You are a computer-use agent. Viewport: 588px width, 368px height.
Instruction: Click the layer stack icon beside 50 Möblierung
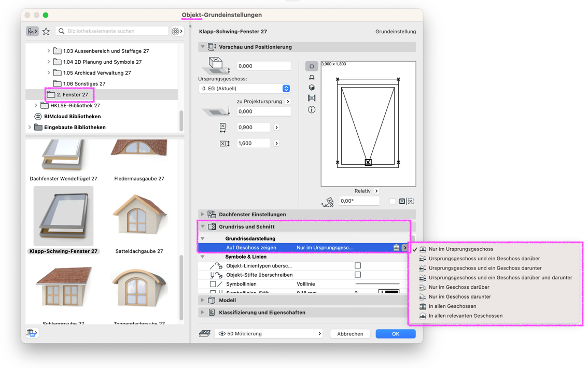pyautogui.click(x=204, y=333)
